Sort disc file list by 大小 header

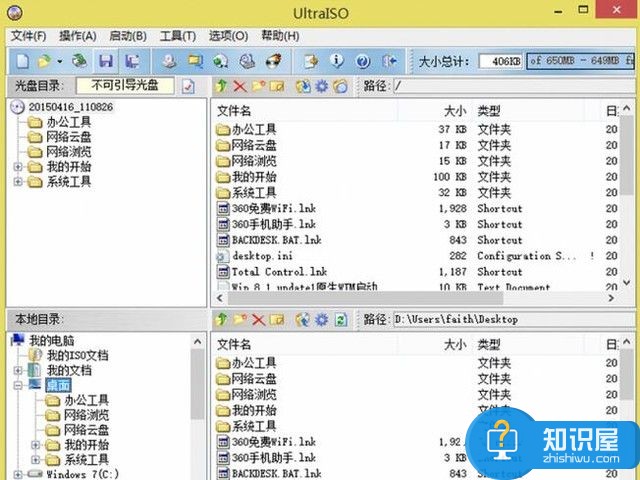point(435,111)
